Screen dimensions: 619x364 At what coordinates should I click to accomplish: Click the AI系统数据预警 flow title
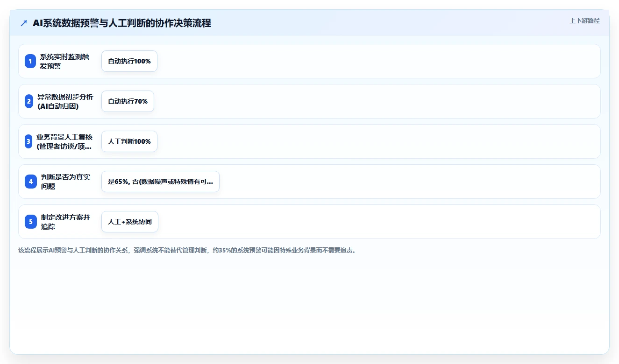[x=122, y=23]
